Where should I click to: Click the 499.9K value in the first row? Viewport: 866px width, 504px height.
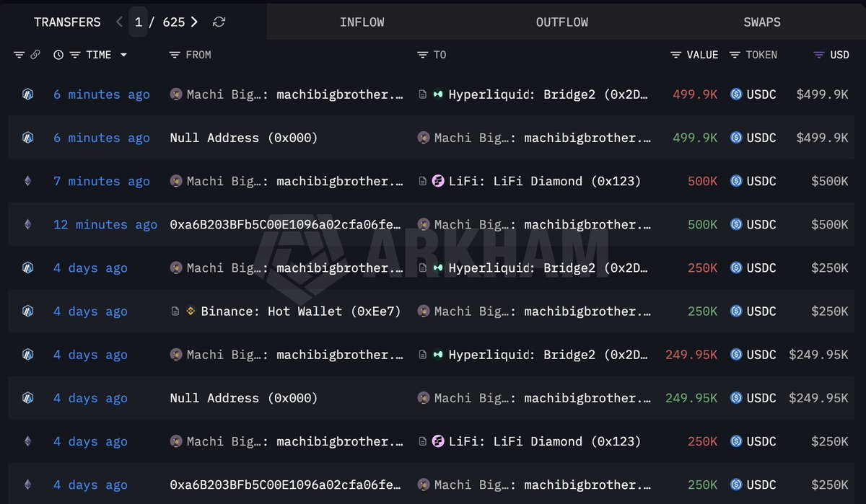point(694,94)
